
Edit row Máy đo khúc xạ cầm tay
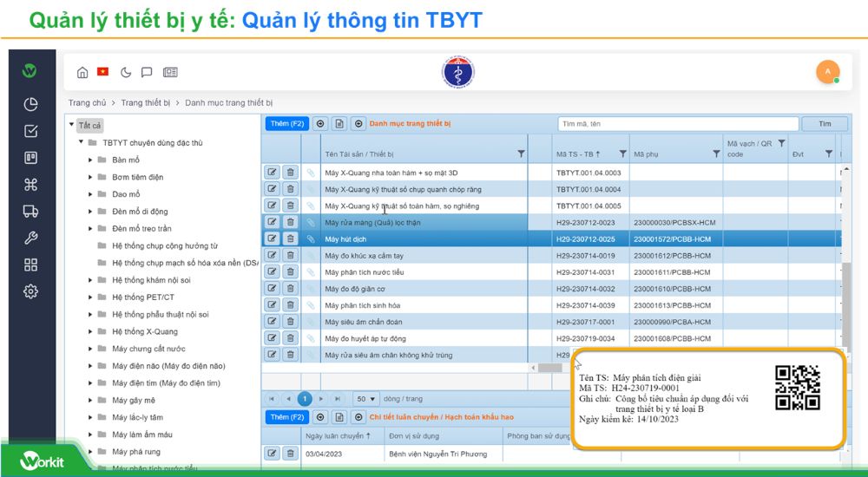(272, 255)
